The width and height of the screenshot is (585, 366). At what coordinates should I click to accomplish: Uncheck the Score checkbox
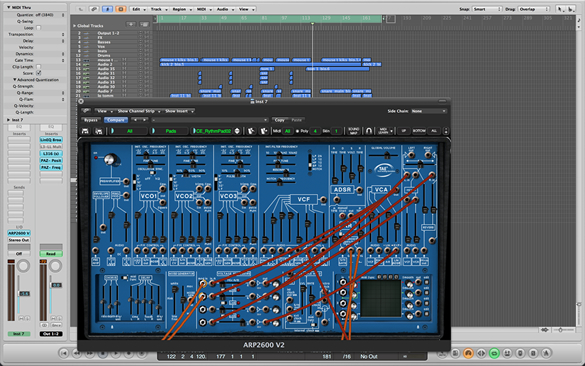point(38,73)
